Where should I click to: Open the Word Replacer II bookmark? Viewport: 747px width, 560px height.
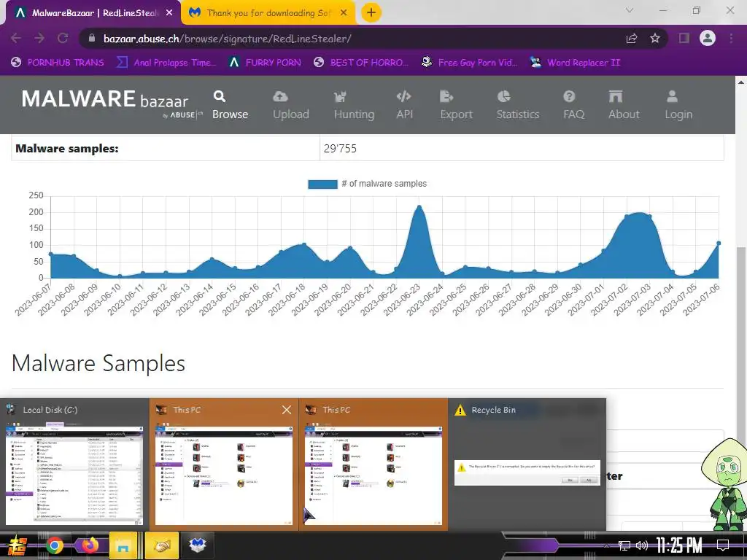575,63
